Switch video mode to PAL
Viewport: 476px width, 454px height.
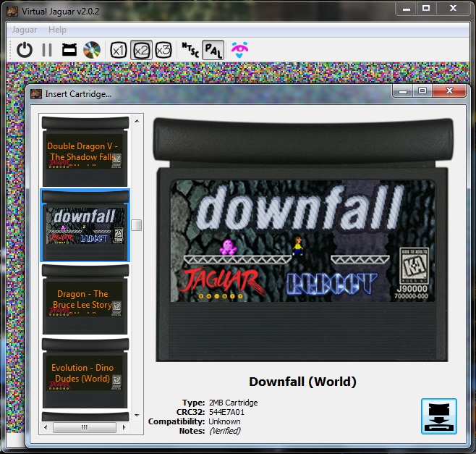[x=213, y=50]
